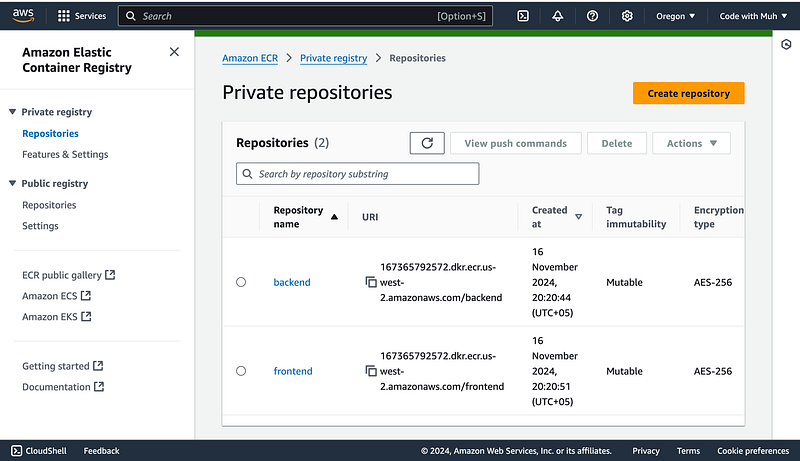Open the Actions dropdown

691,143
